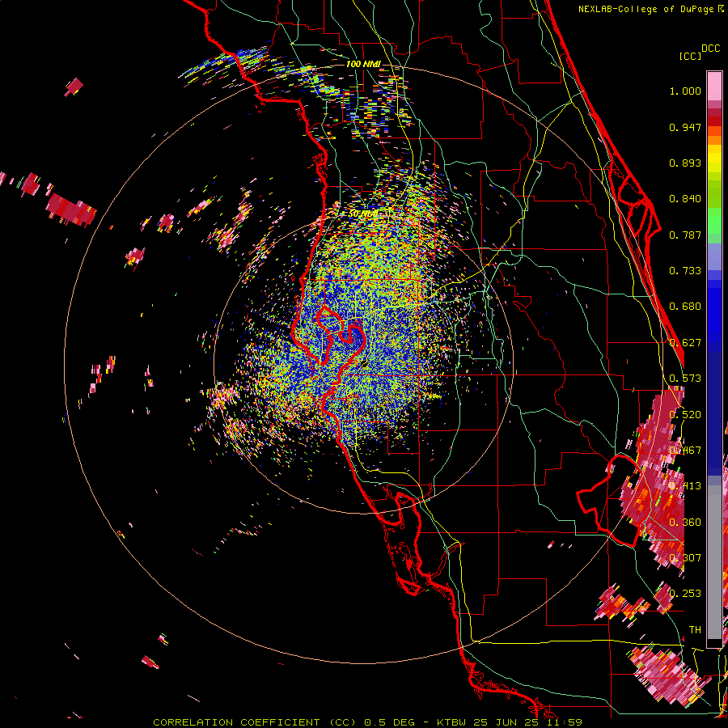Select the 0.787 legend value

[685, 235]
